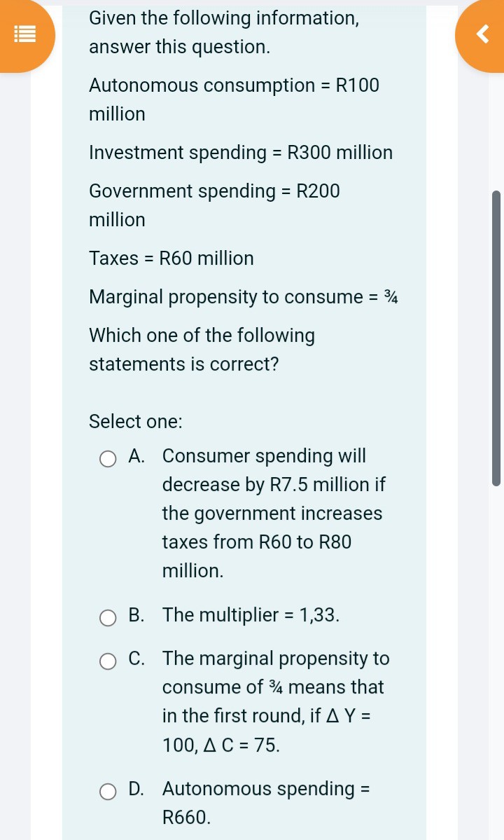Click the 'Autonomous consumption = R100' line
Viewport: 504px width, 840px height.
234,86
